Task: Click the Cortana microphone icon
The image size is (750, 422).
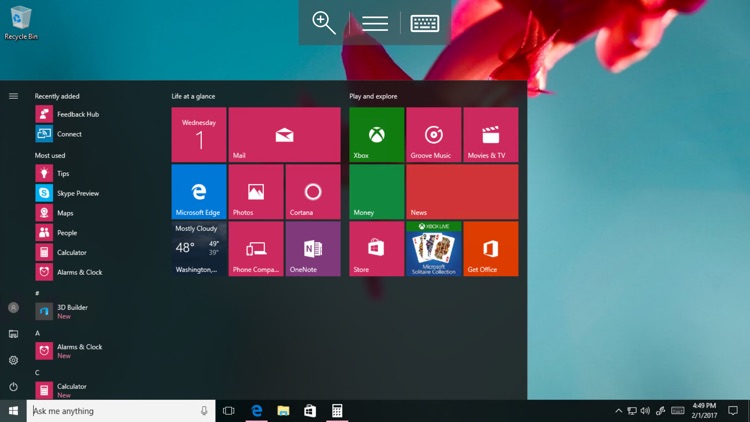Action: click(x=204, y=411)
